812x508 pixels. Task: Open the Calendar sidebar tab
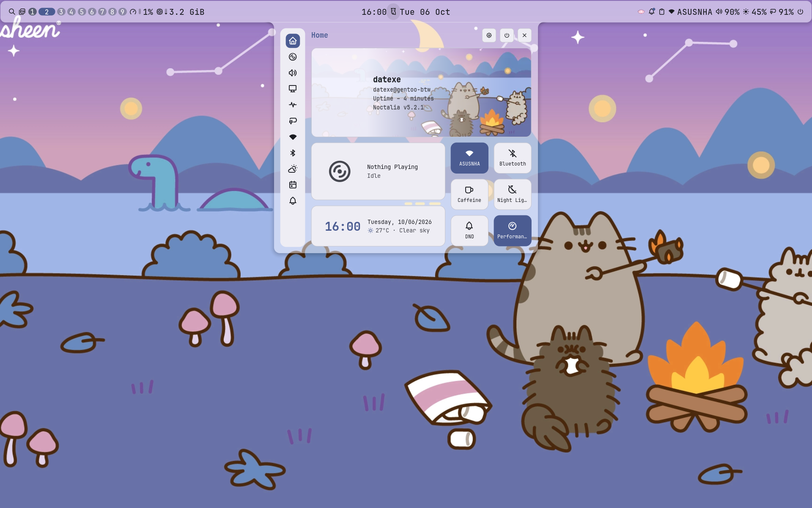[293, 185]
